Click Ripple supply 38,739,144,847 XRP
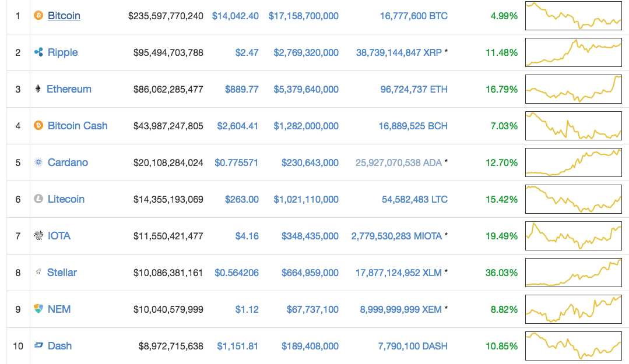The image size is (629, 364). [x=399, y=52]
